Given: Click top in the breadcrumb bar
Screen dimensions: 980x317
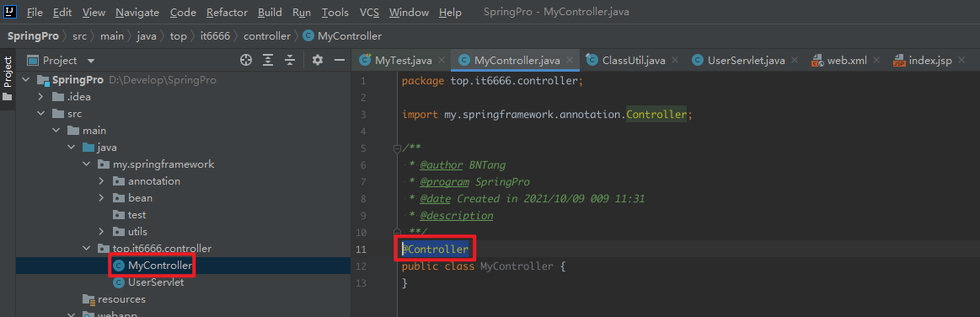Looking at the screenshot, I should [x=178, y=36].
